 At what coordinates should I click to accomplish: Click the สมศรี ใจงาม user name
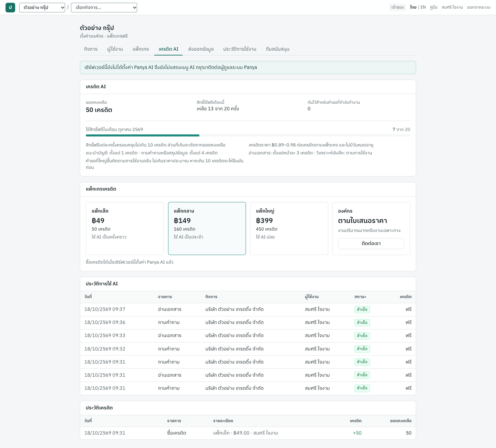click(452, 7)
